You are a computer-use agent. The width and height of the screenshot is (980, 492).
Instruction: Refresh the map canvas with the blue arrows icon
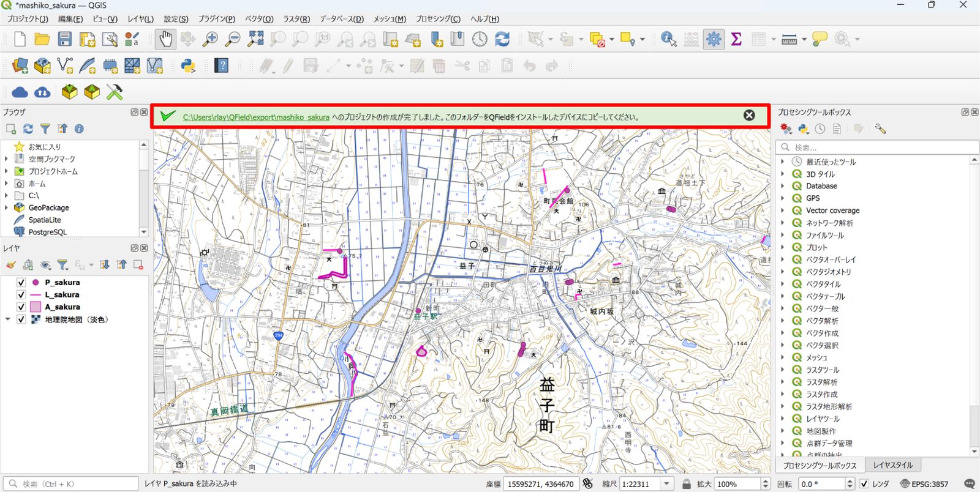click(502, 39)
